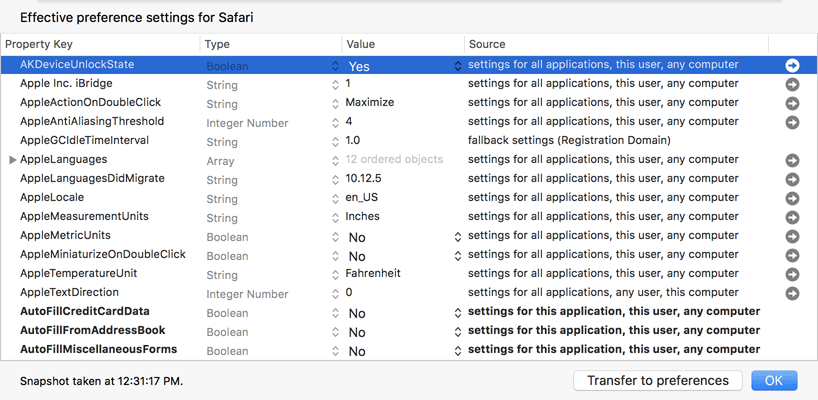
Task: Open Type popup for AKDeviceUnlockState
Action: pyautogui.click(x=335, y=66)
